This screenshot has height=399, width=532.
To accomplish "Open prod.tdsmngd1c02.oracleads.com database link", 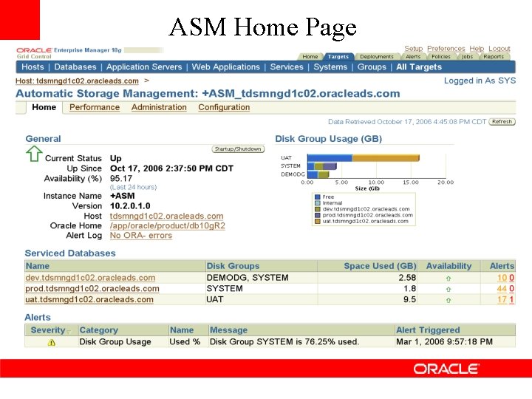I will (92, 288).
